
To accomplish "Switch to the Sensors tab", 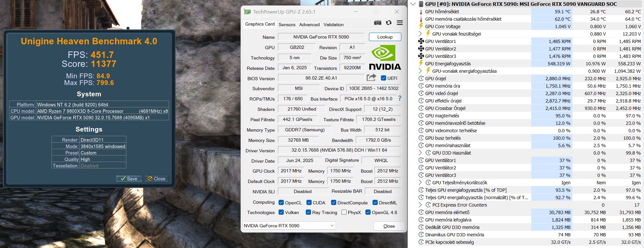I will point(287,25).
